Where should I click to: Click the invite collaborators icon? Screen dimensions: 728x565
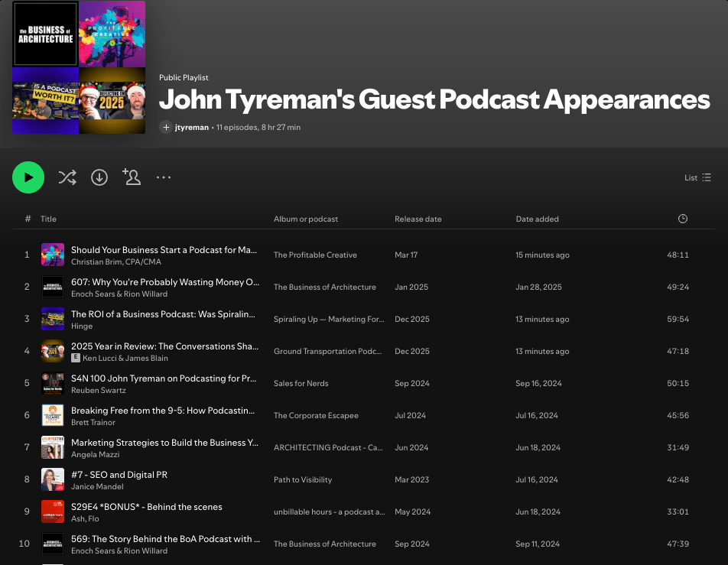(x=132, y=177)
